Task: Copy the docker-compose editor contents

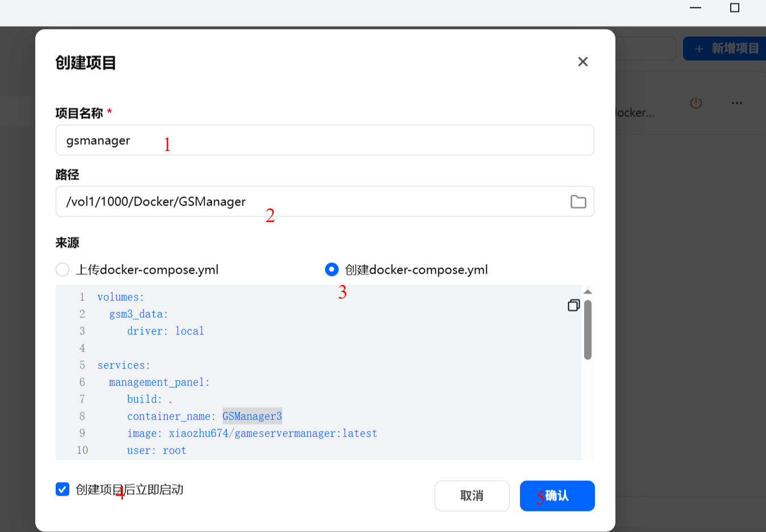Action: coord(573,305)
